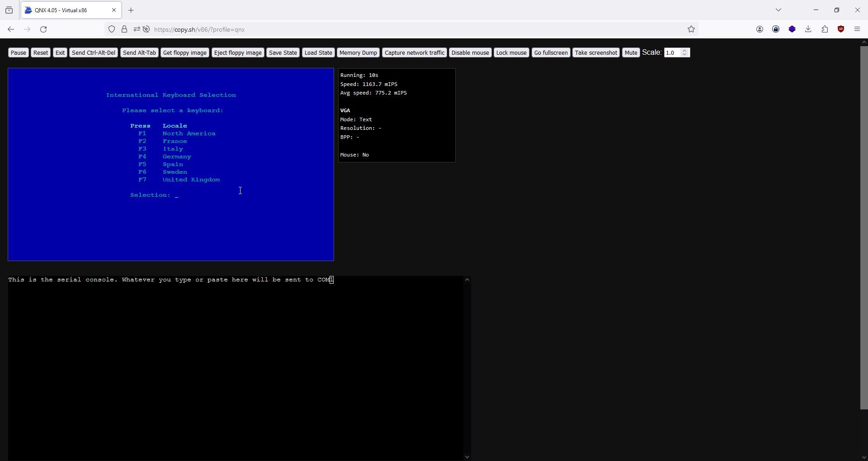Eject the floppy image

pos(238,53)
